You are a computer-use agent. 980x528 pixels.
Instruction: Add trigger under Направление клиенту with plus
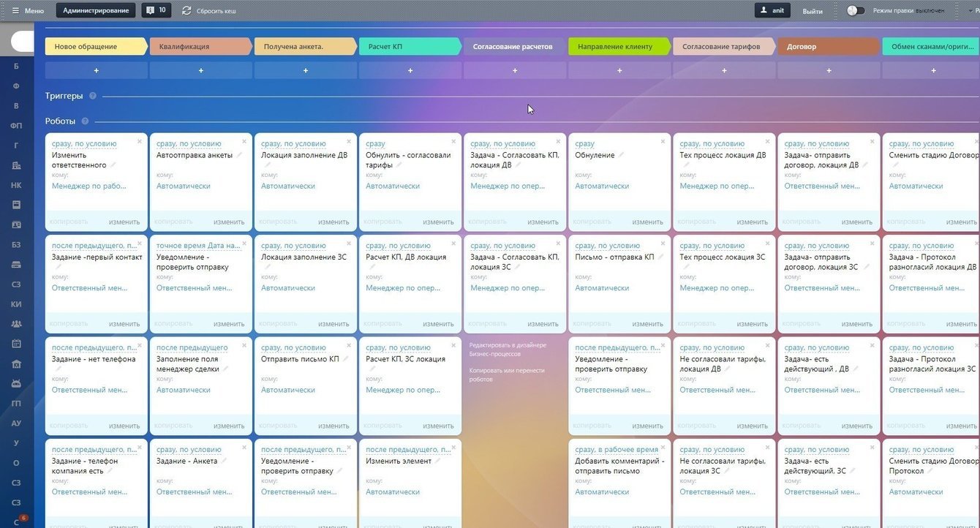click(619, 70)
